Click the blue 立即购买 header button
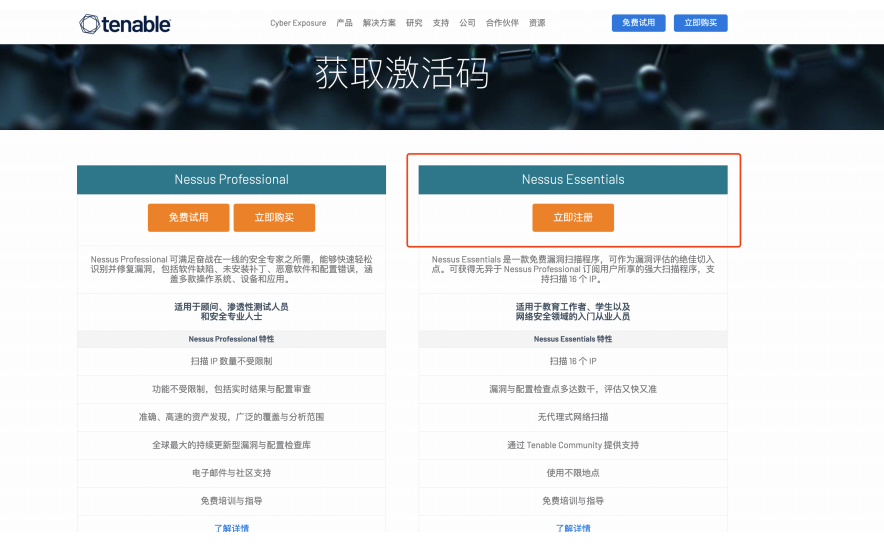 pyautogui.click(x=700, y=23)
